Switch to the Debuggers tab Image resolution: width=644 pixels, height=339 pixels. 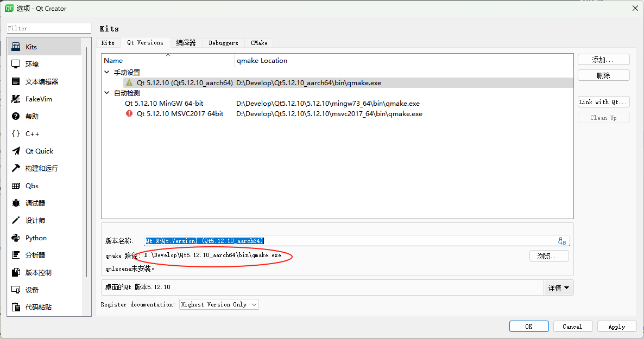223,43
